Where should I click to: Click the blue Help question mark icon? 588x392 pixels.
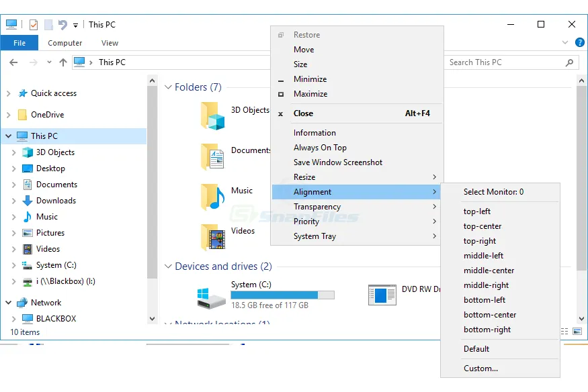579,43
